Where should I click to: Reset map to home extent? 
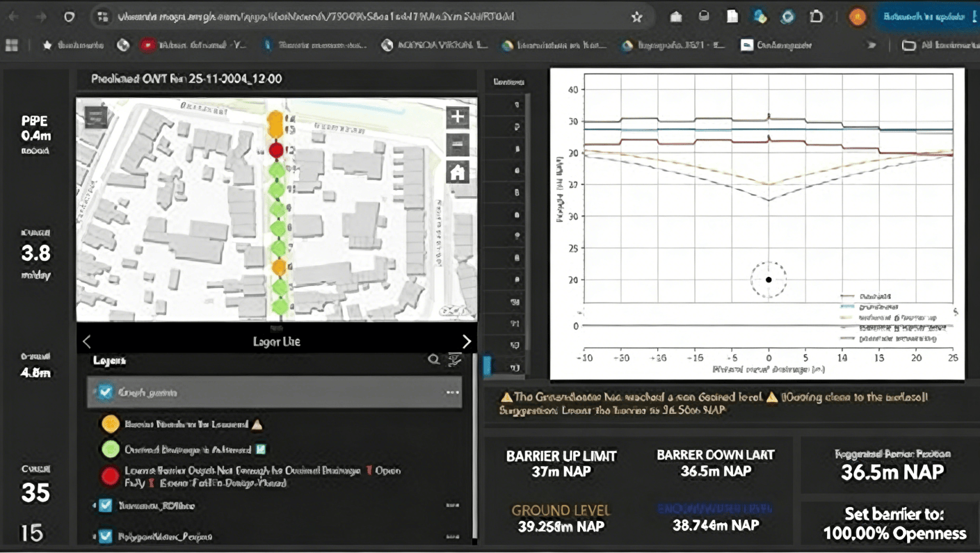click(x=457, y=172)
